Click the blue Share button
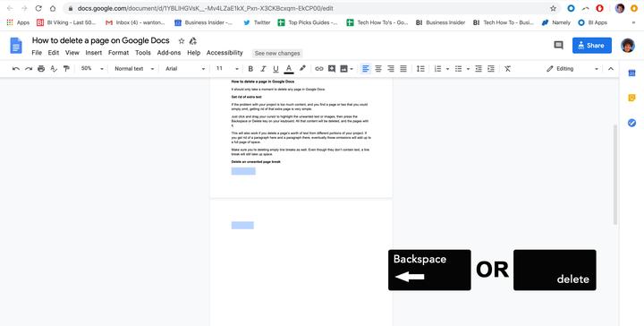This screenshot has width=644, height=326. pos(592,45)
